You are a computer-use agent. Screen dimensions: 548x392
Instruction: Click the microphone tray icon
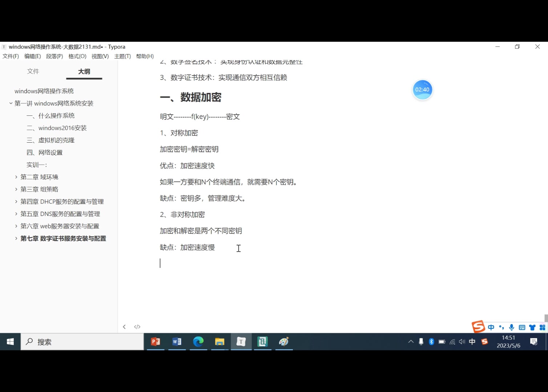coord(421,342)
